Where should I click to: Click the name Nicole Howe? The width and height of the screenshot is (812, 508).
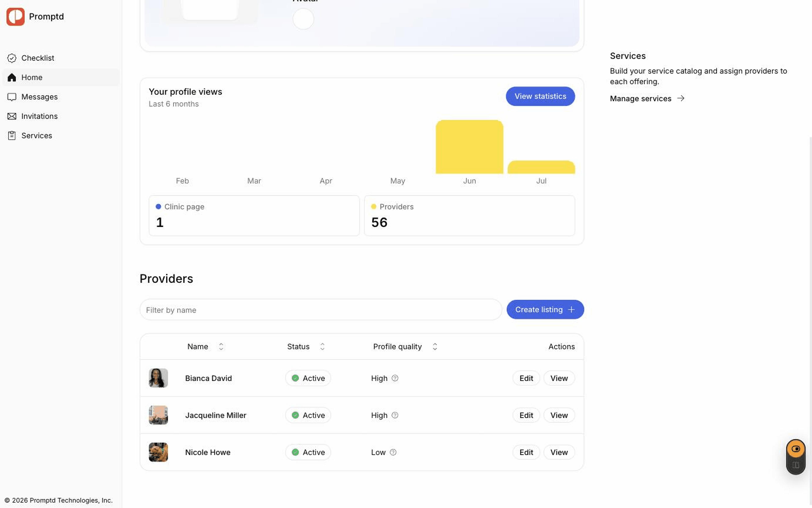point(208,452)
